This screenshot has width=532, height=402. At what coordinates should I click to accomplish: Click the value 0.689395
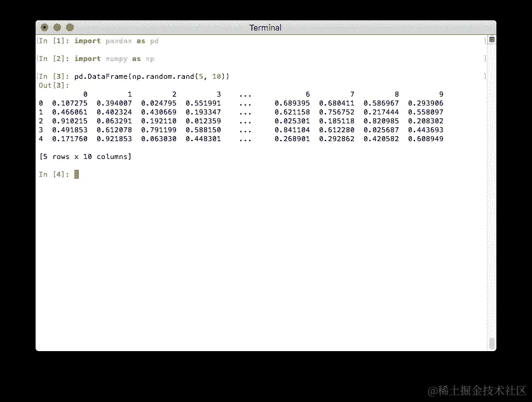pyautogui.click(x=292, y=103)
